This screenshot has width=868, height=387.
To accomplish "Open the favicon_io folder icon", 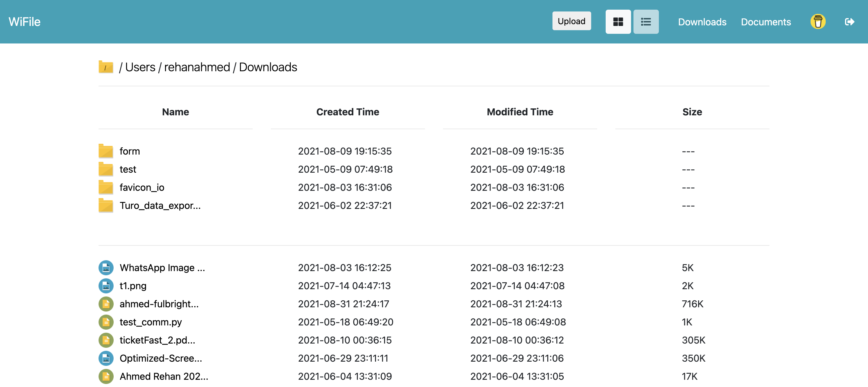I will pos(106,187).
